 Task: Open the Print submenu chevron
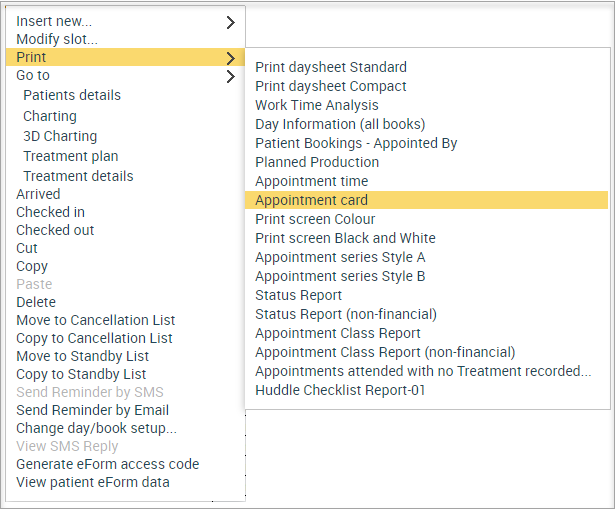231,58
